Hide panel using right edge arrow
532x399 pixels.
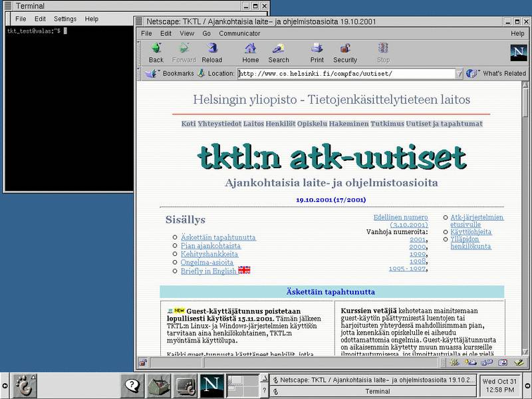point(527,386)
